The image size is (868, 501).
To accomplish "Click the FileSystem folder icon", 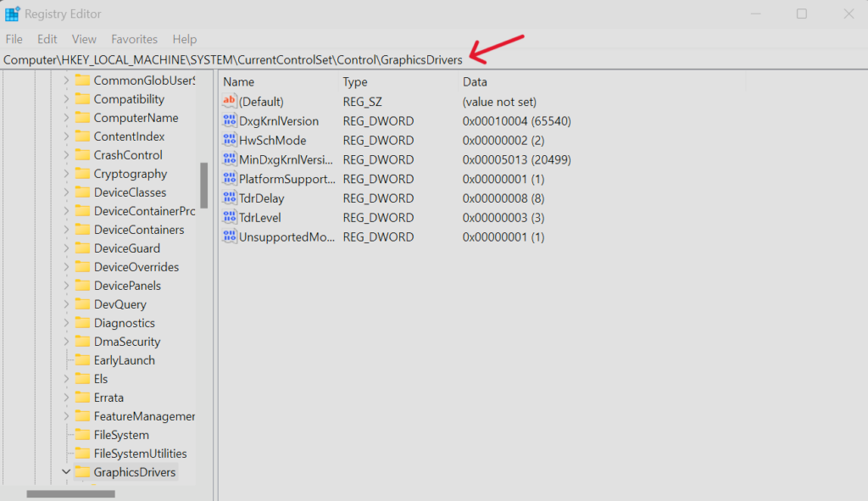I will point(82,435).
